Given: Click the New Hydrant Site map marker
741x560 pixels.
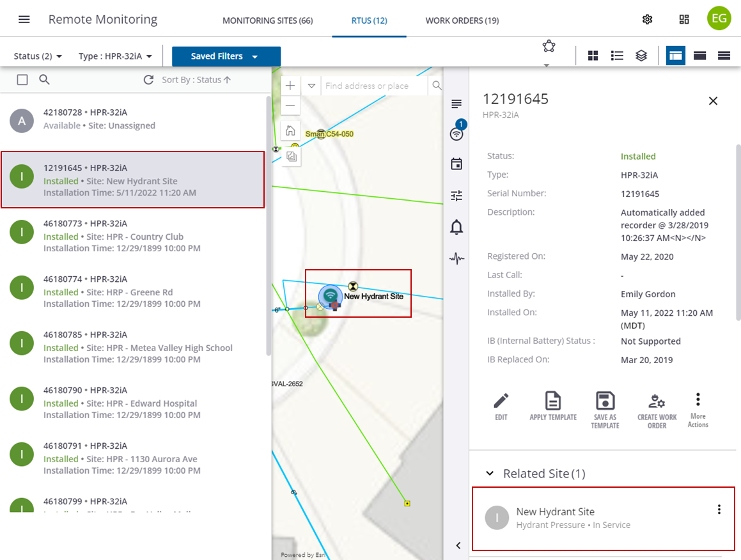Looking at the screenshot, I should coord(331,297).
